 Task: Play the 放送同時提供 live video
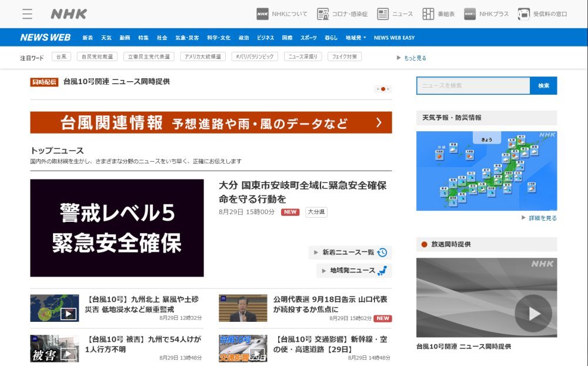tap(533, 314)
